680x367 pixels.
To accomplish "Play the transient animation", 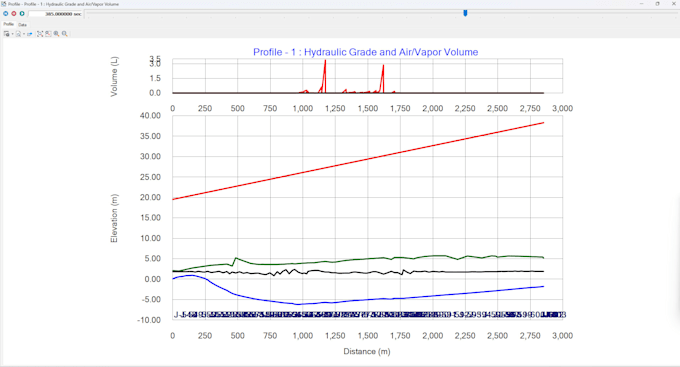I will (22, 13).
